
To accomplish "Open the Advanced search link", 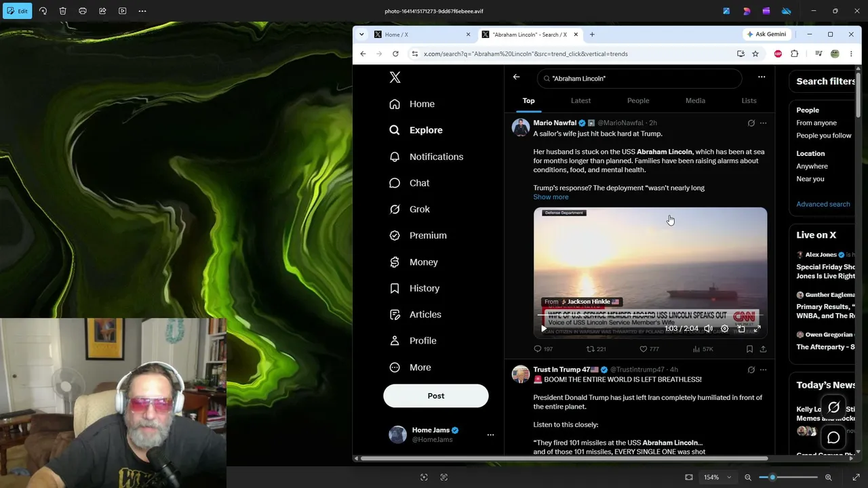I will 823,204.
